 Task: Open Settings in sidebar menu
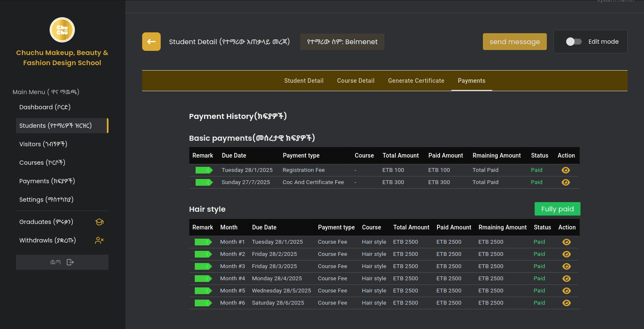[x=62, y=200]
